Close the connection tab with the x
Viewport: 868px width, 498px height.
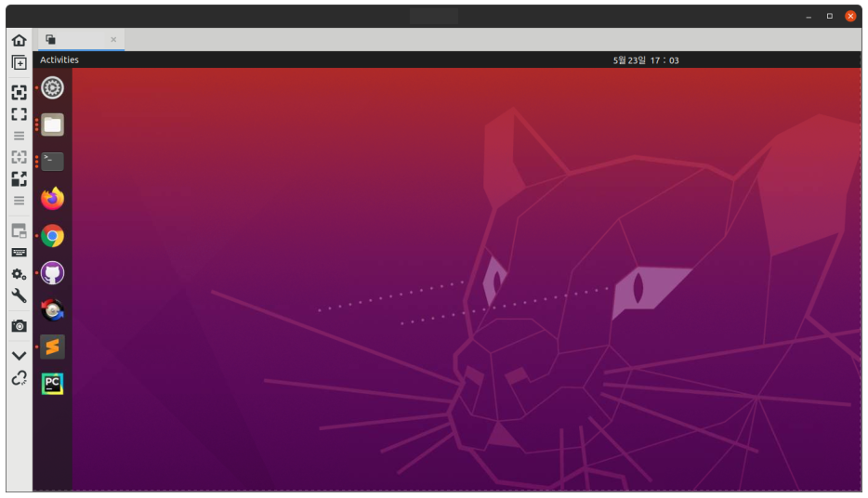[113, 39]
